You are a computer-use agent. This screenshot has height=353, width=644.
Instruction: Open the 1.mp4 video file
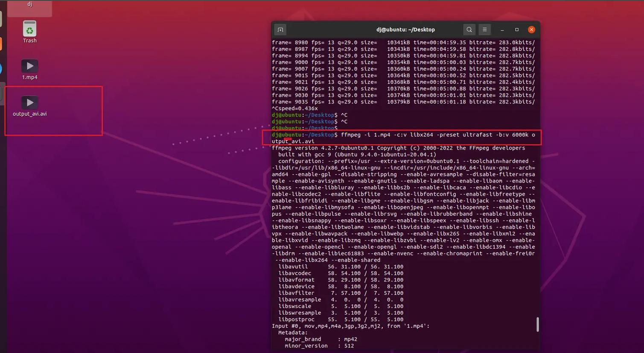point(29,66)
